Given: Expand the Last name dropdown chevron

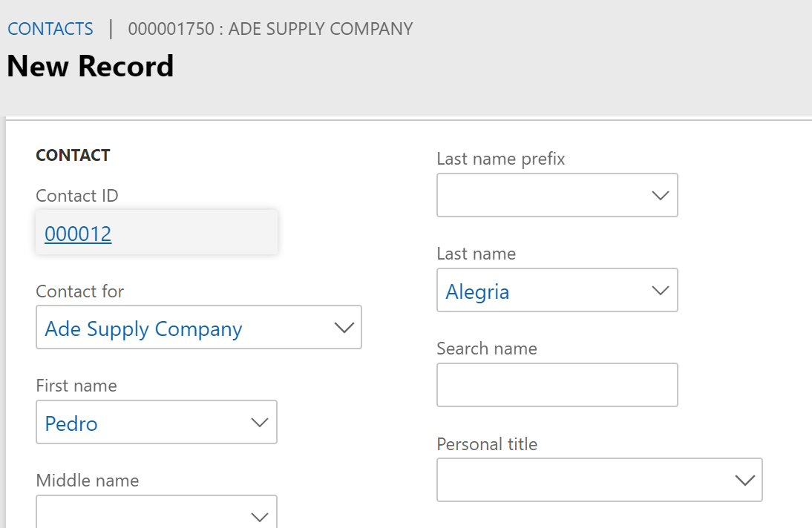Looking at the screenshot, I should (x=660, y=291).
